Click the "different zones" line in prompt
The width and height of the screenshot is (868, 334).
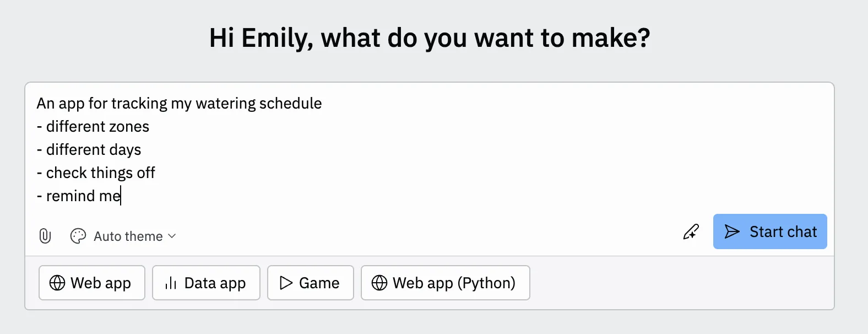(x=97, y=127)
